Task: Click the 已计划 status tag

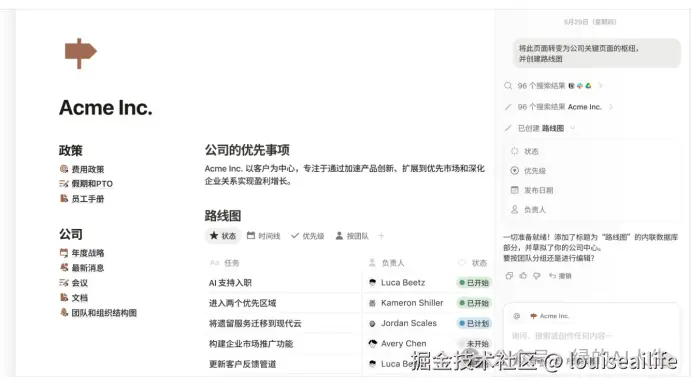Action: coord(474,323)
